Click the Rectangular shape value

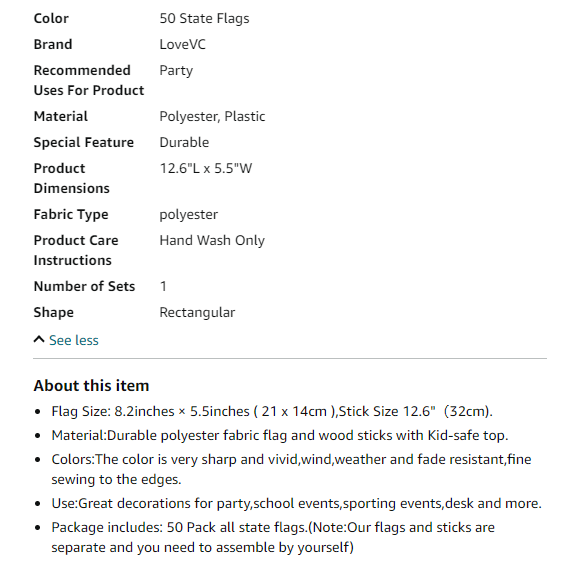click(197, 313)
